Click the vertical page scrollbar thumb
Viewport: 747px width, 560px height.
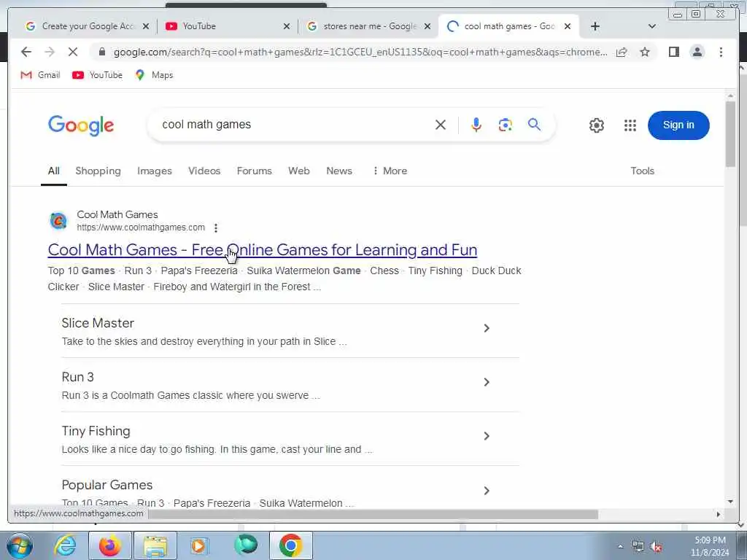[x=730, y=134]
